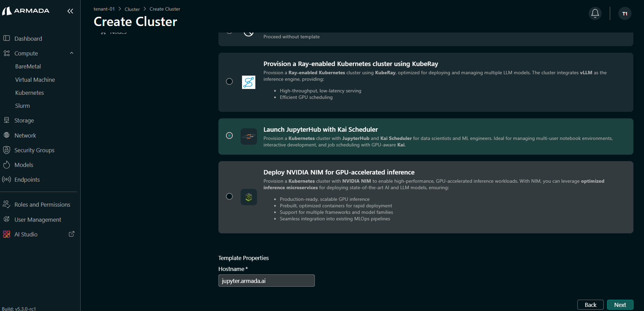The width and height of the screenshot is (644, 311).
Task: Click the Storage icon in sidebar
Action: [6, 120]
